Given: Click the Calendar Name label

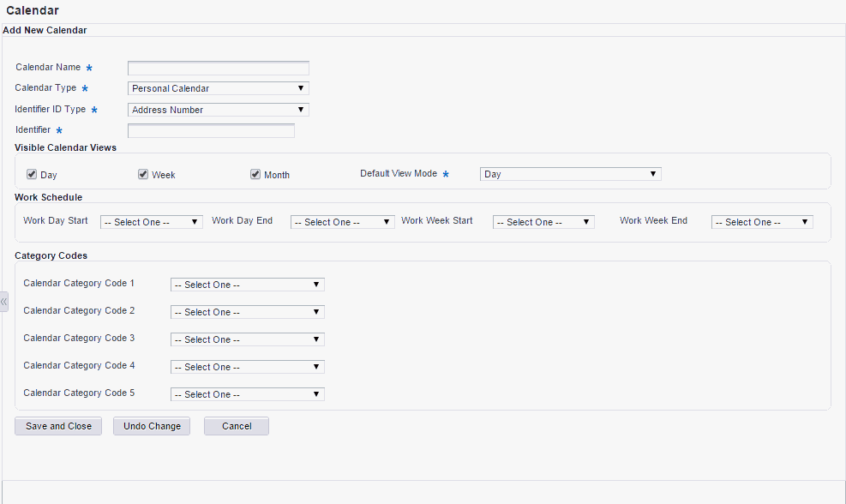Looking at the screenshot, I should pyautogui.click(x=48, y=67).
